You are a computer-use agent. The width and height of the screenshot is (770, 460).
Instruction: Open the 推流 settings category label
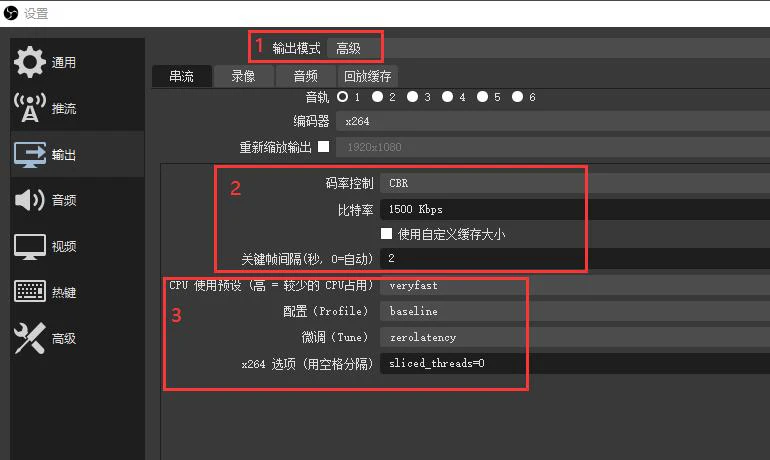coord(64,108)
